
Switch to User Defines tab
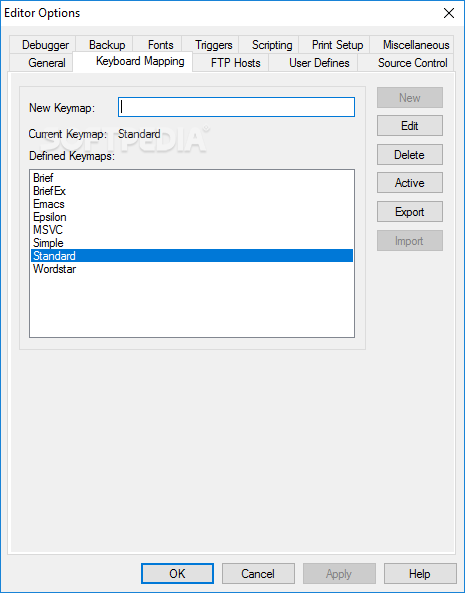click(x=313, y=62)
